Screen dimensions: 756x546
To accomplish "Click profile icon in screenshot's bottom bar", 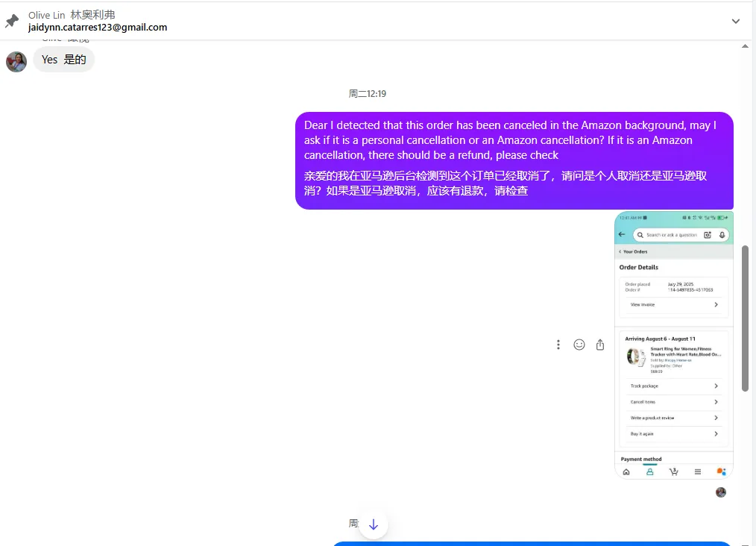I will (x=650, y=471).
